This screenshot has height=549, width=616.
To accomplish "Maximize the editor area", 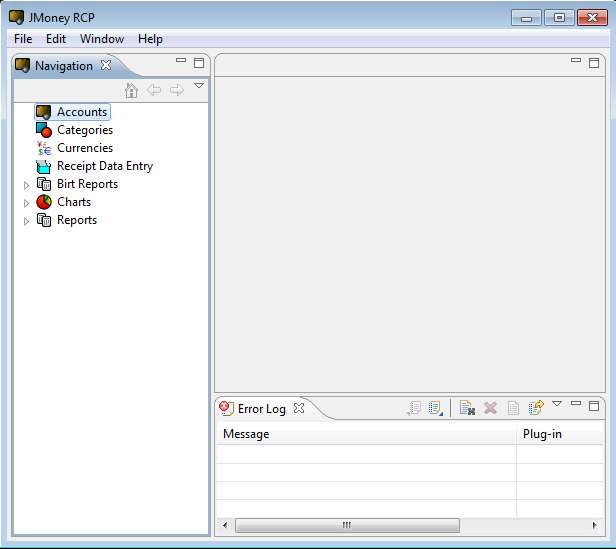I will [x=594, y=63].
